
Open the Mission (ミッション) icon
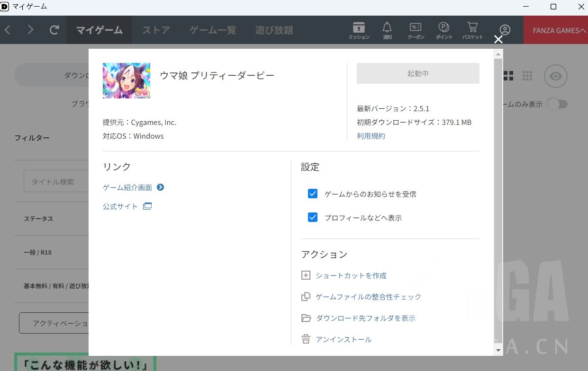[x=359, y=30]
